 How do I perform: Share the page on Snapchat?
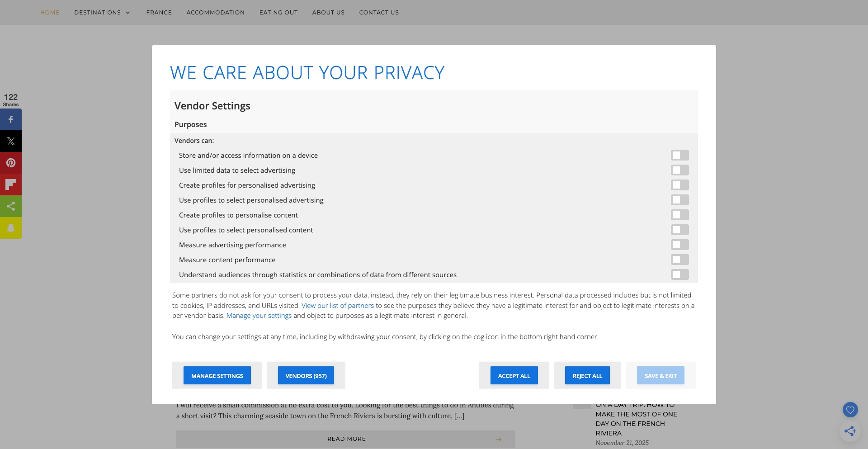click(x=11, y=228)
